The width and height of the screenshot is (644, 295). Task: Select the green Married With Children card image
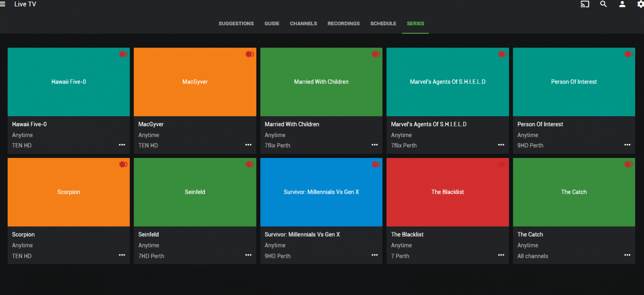(321, 82)
